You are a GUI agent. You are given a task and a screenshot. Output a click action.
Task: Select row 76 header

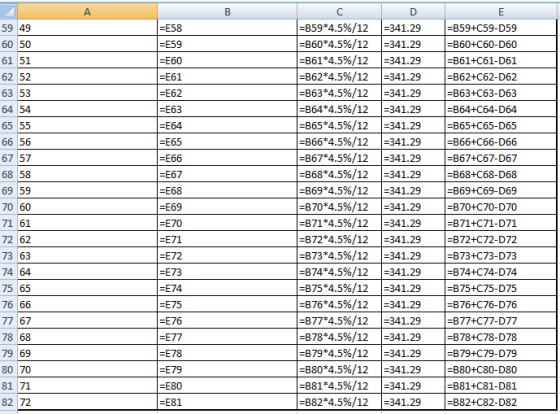[x=8, y=305]
